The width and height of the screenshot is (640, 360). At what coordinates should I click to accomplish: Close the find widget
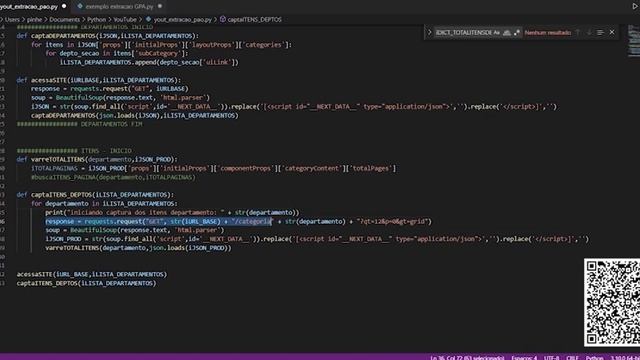click(612, 32)
